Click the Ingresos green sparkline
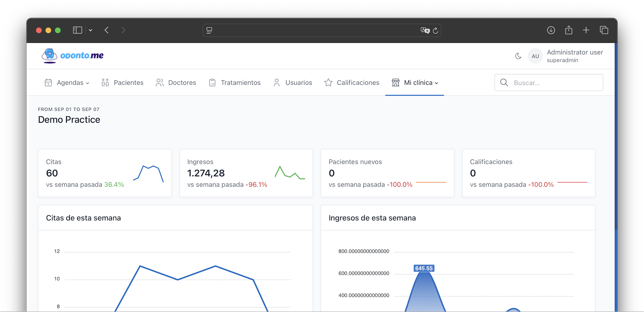 click(290, 172)
